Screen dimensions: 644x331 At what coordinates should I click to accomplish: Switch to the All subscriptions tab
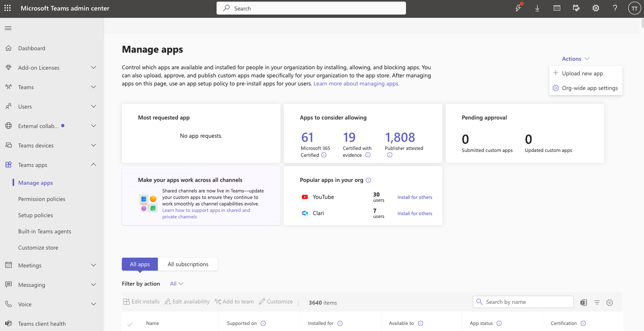[x=188, y=264]
